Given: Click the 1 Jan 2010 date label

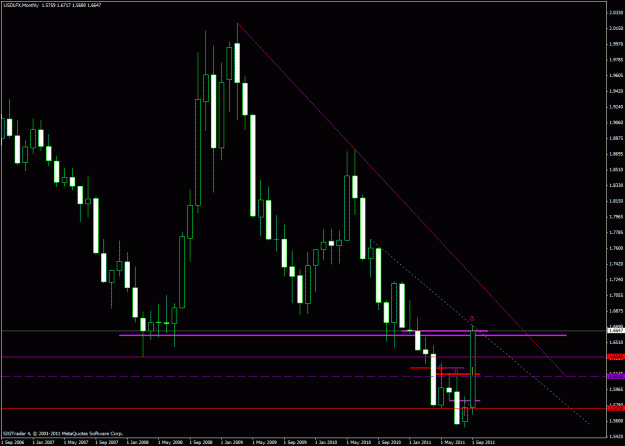Looking at the screenshot, I should point(325,442).
